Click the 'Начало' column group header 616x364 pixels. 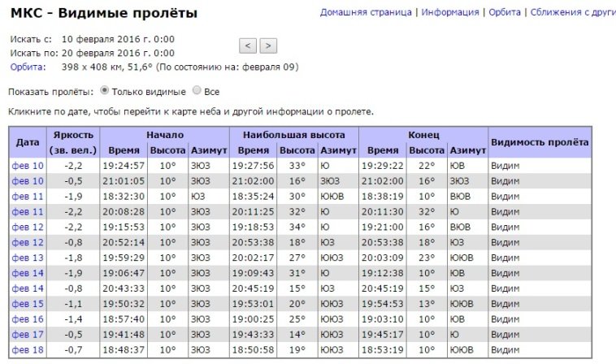pos(165,135)
